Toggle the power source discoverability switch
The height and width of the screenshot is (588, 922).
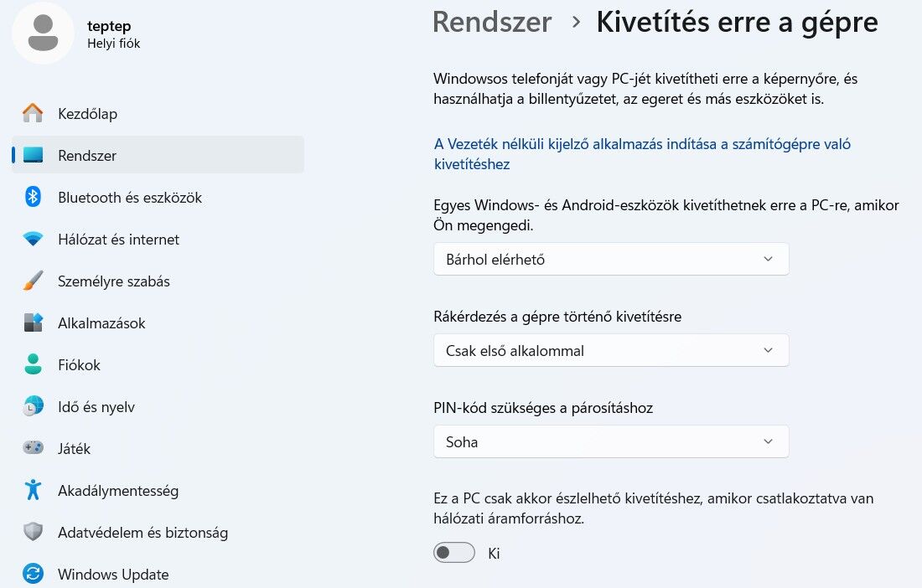click(x=453, y=553)
